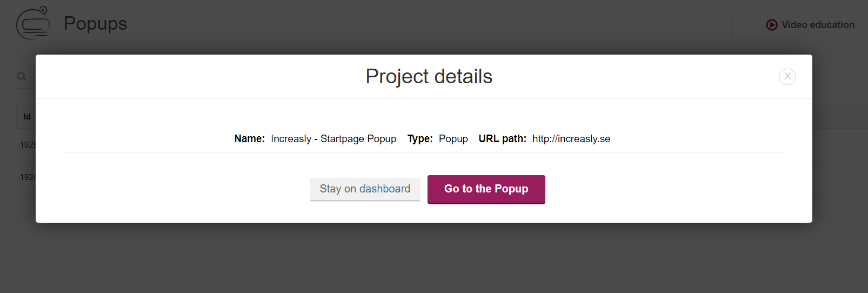Click the Name label in dialog
Screen dimensions: 868x293
250,139
